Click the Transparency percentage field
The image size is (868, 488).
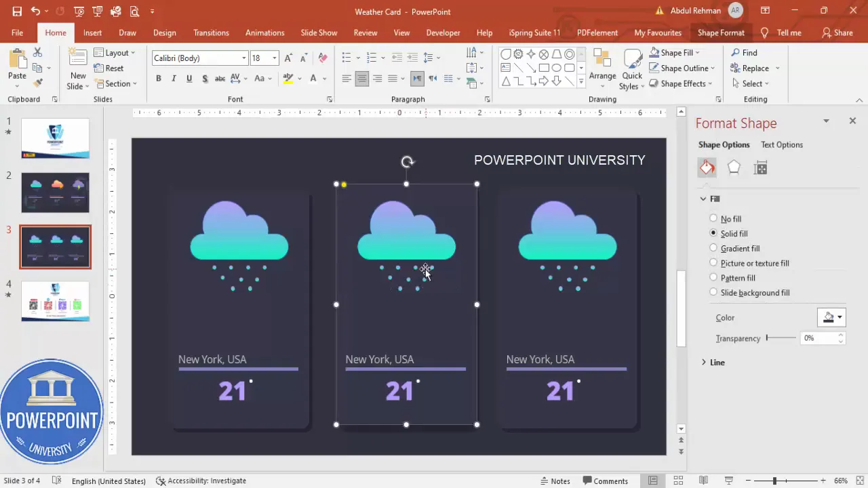818,338
